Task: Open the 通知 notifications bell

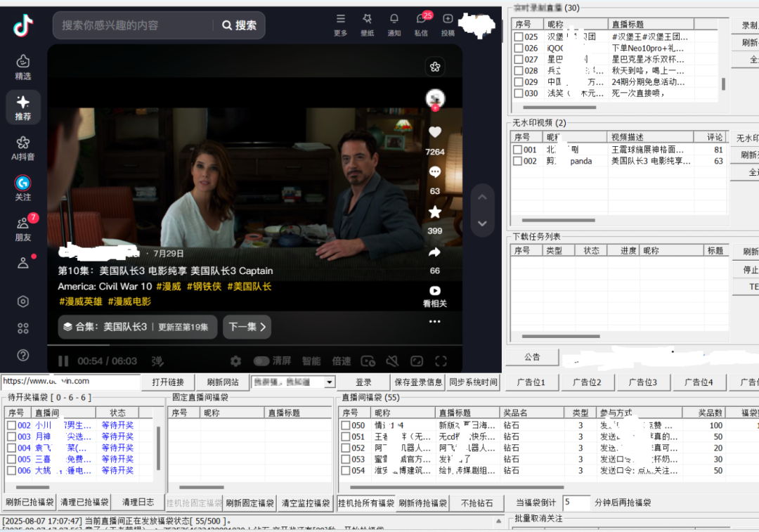Action: coord(394,24)
